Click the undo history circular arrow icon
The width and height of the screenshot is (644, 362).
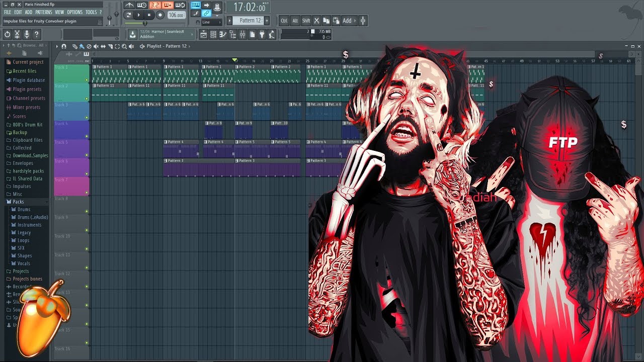pyautogui.click(x=7, y=34)
